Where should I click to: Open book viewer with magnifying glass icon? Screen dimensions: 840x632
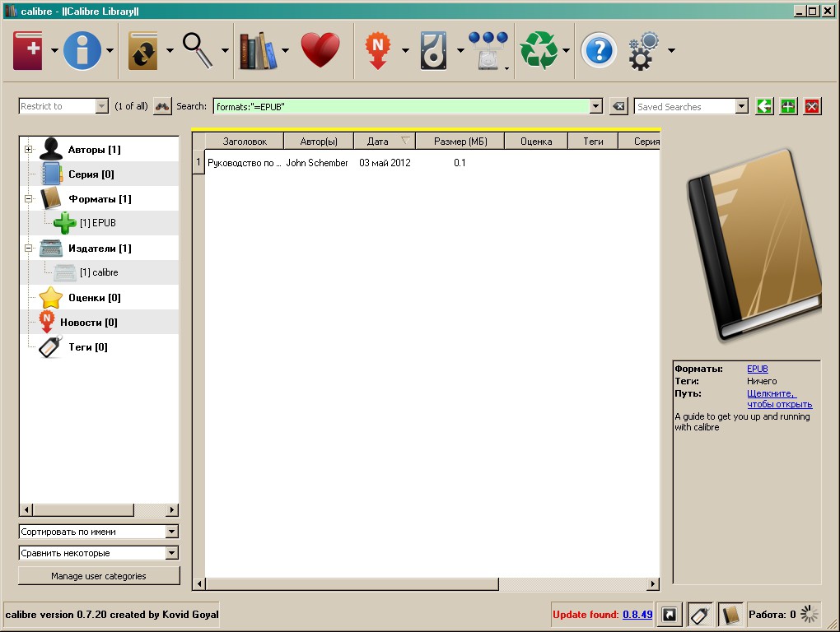(198, 50)
